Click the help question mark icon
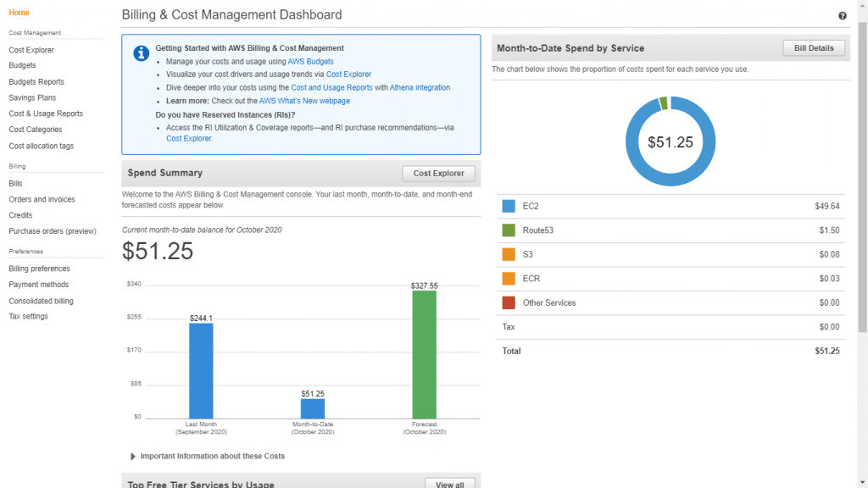Image resolution: width=868 pixels, height=488 pixels. [842, 15]
